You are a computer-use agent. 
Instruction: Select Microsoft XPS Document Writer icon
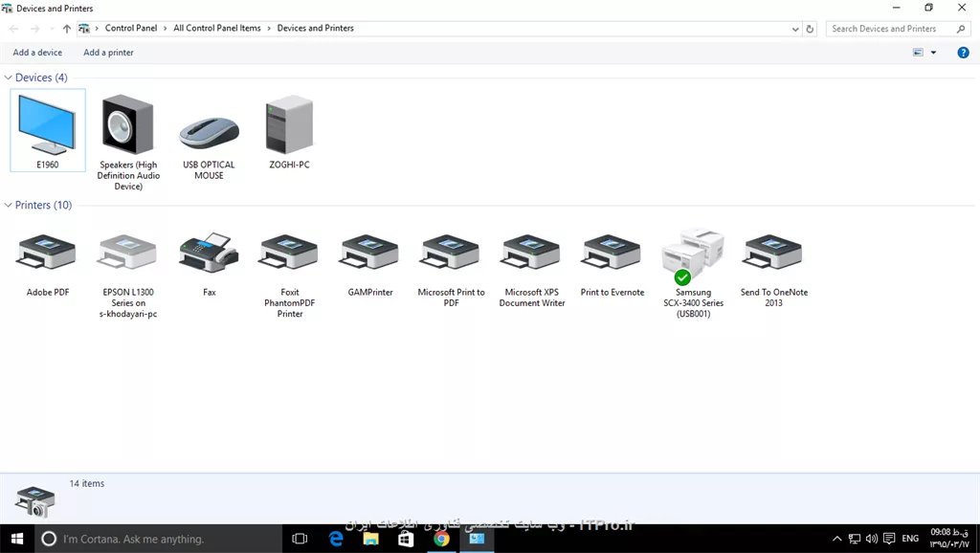pos(531,252)
